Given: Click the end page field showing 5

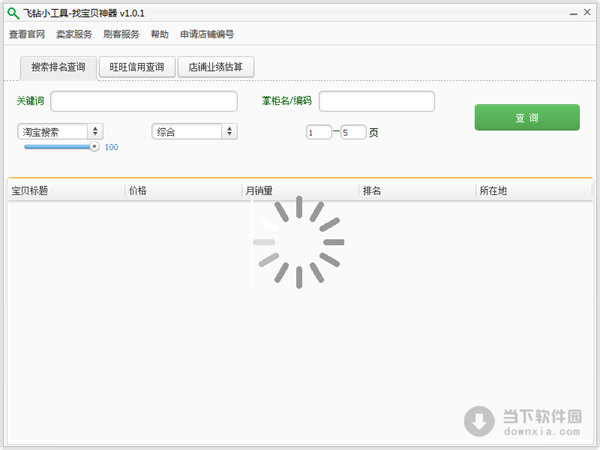Looking at the screenshot, I should (x=353, y=133).
